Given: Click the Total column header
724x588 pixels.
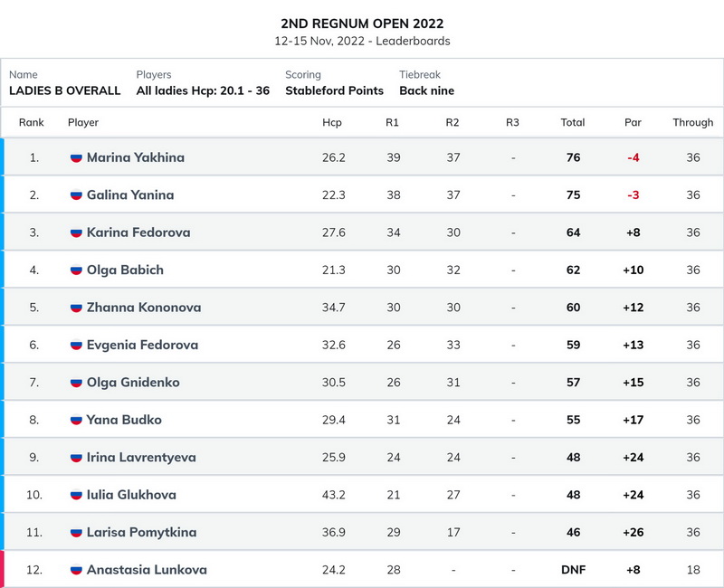Looking at the screenshot, I should pos(573,122).
